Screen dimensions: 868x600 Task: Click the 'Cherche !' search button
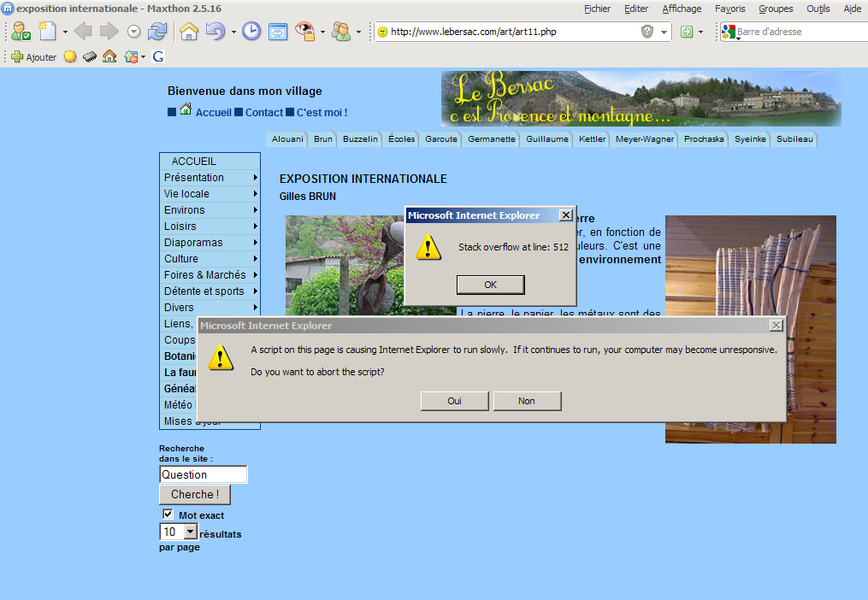pyautogui.click(x=195, y=494)
